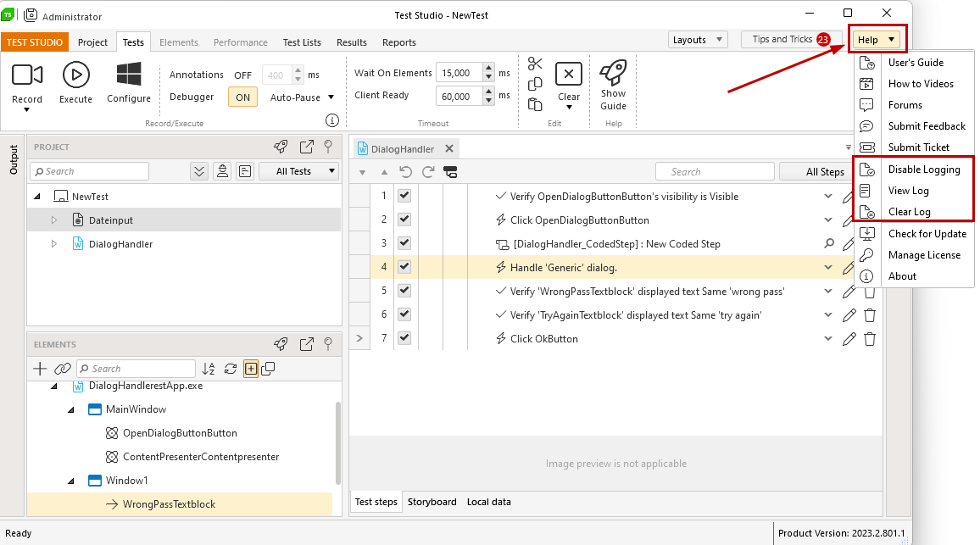980x545 pixels.
Task: Open the Output side panel
Action: [x=13, y=159]
